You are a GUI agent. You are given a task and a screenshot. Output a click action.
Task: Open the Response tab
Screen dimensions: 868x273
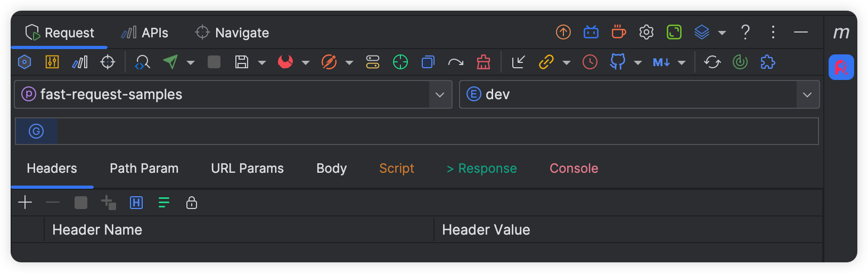[482, 168]
